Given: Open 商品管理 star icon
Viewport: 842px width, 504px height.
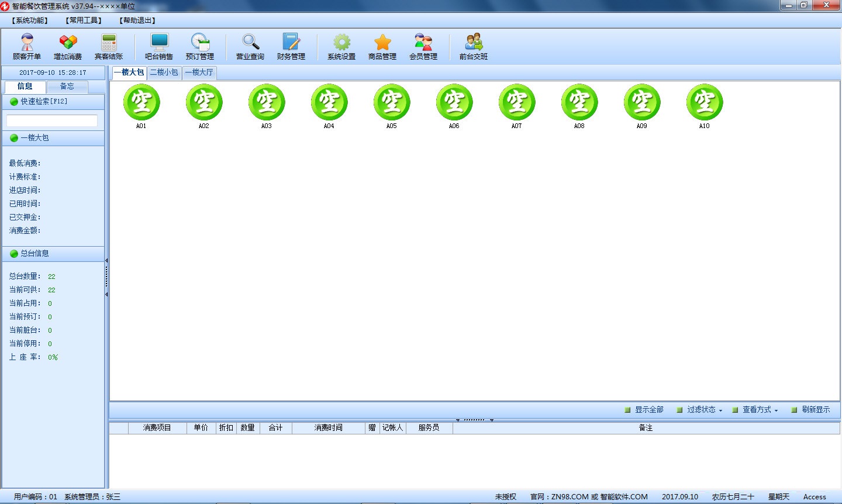Looking at the screenshot, I should [x=382, y=46].
